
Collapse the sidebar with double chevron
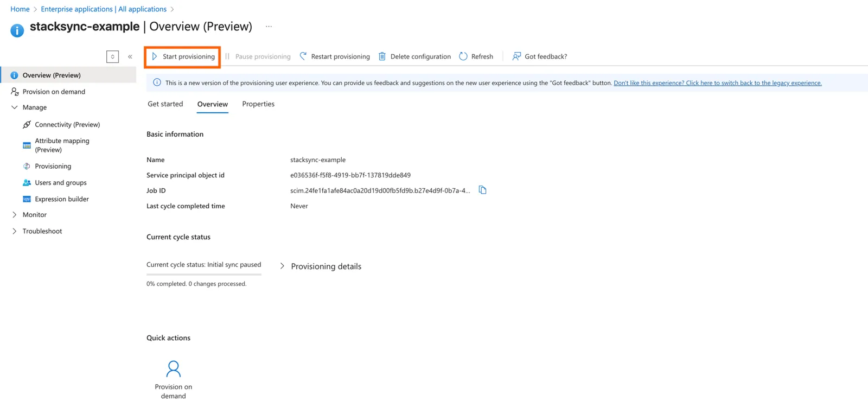click(130, 56)
